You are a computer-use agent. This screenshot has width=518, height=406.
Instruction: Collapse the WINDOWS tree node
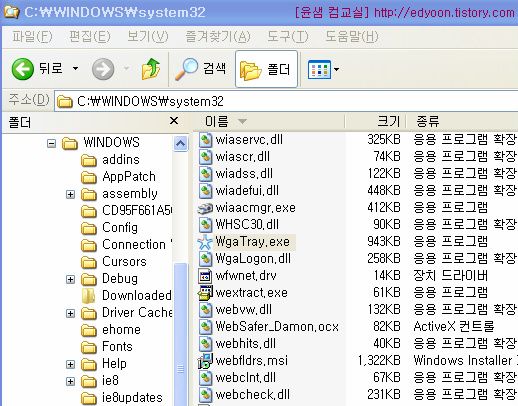point(51,144)
